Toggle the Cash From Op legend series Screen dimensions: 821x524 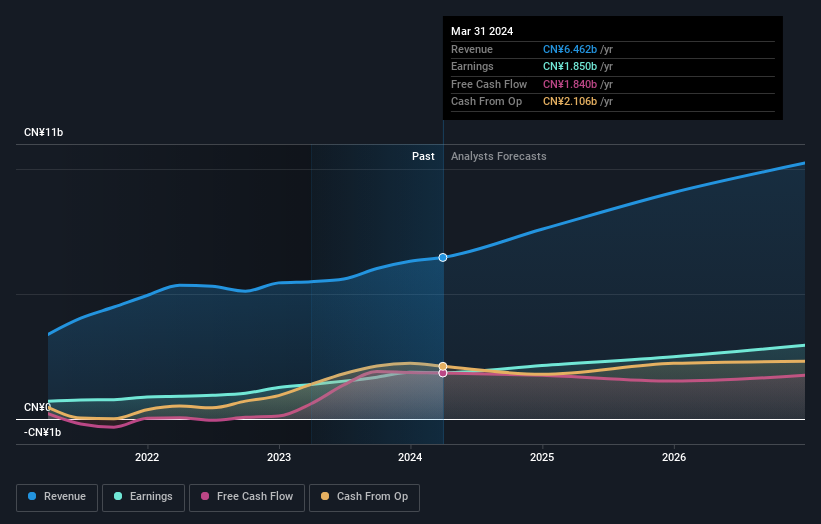click(364, 497)
